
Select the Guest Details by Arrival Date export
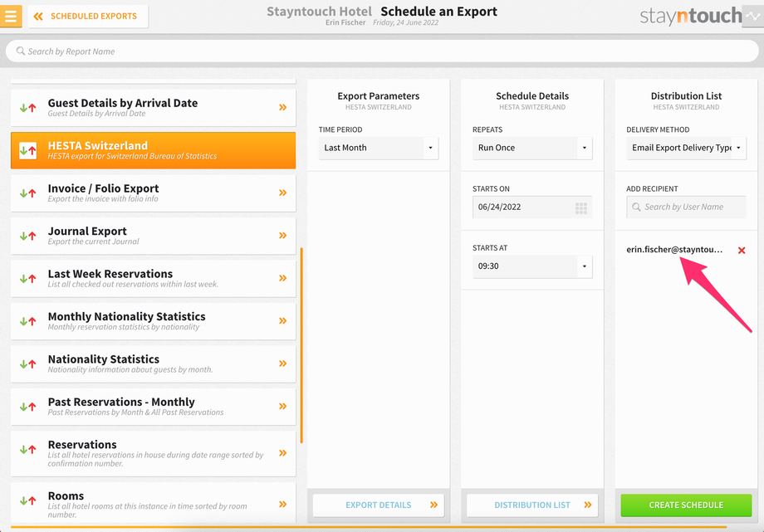[x=153, y=108]
